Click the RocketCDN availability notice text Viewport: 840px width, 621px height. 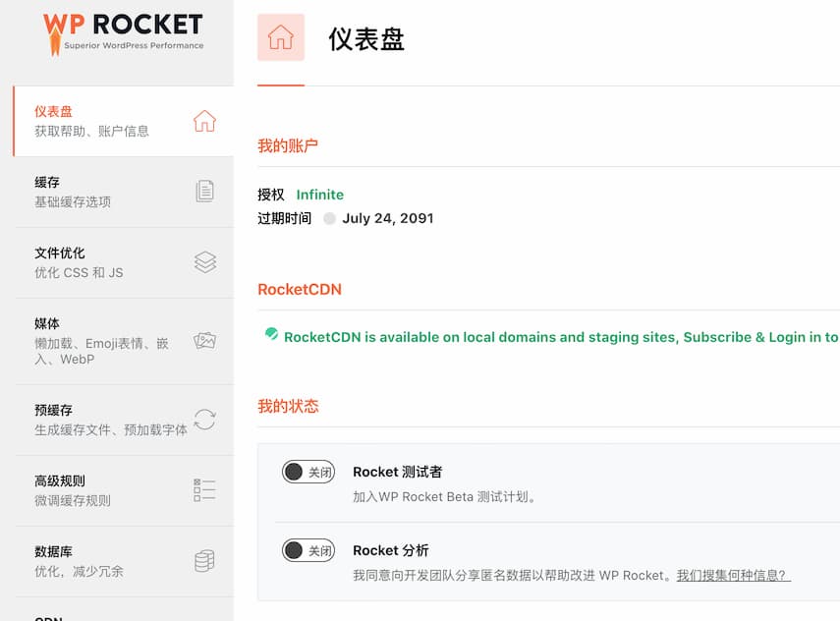pyautogui.click(x=560, y=337)
